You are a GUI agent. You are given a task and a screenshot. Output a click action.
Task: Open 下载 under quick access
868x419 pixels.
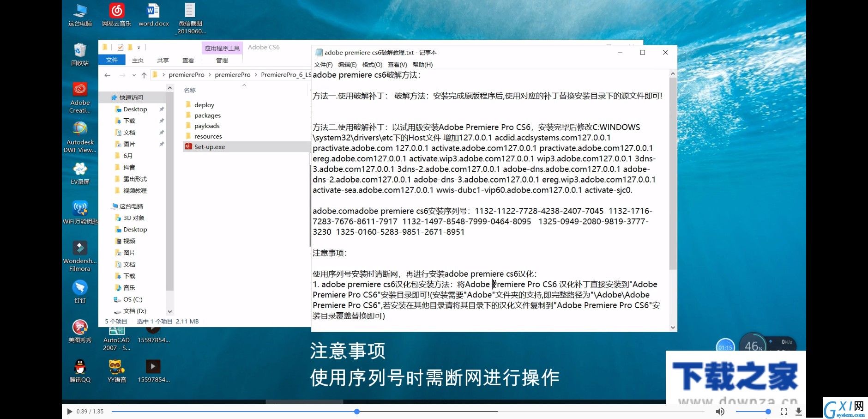(x=129, y=121)
